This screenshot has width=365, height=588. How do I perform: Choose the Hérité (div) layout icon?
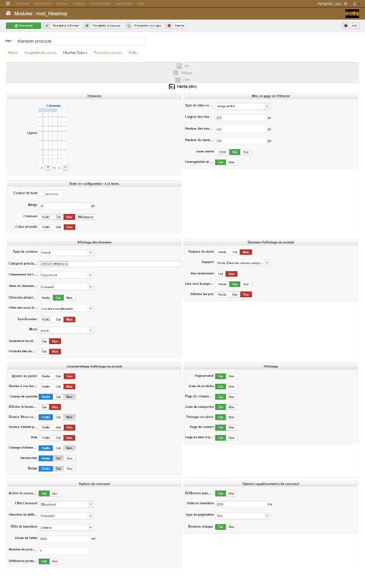point(172,87)
